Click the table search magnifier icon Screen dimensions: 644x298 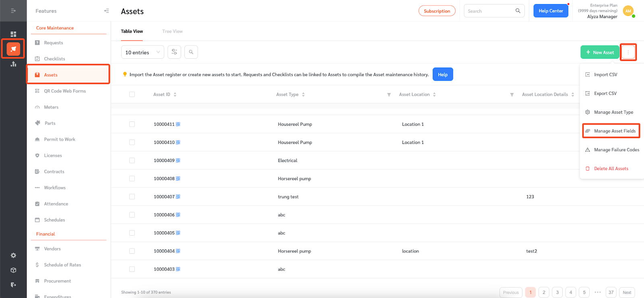[191, 52]
